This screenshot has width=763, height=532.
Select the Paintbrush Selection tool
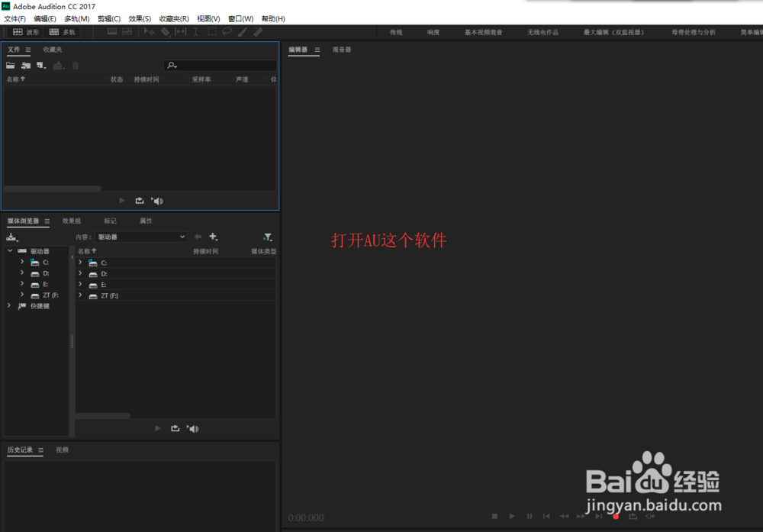(243, 32)
